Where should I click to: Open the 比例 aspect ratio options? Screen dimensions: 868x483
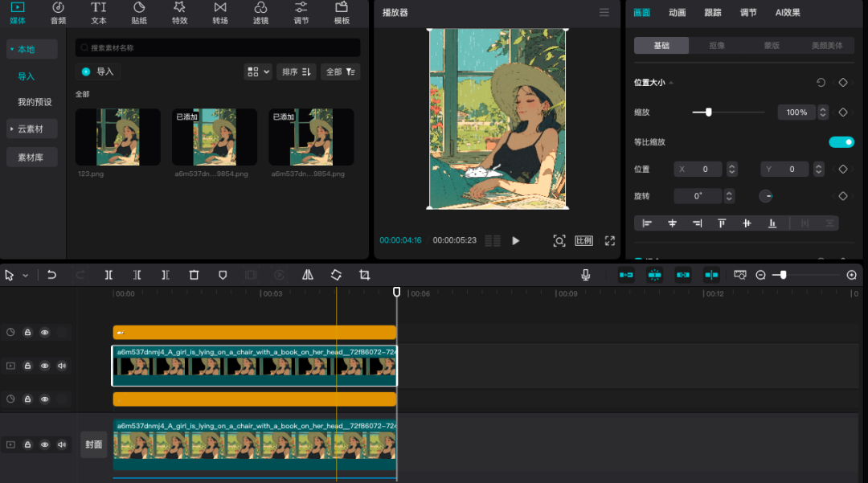coord(583,240)
